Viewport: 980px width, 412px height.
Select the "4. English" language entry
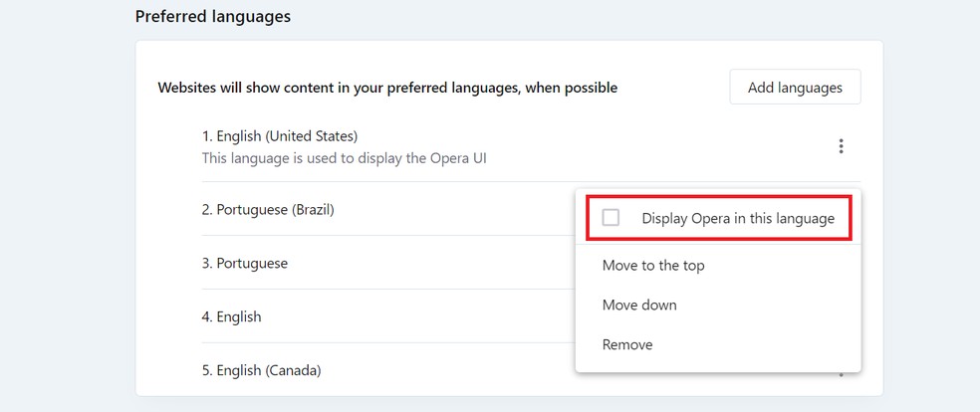click(x=231, y=316)
